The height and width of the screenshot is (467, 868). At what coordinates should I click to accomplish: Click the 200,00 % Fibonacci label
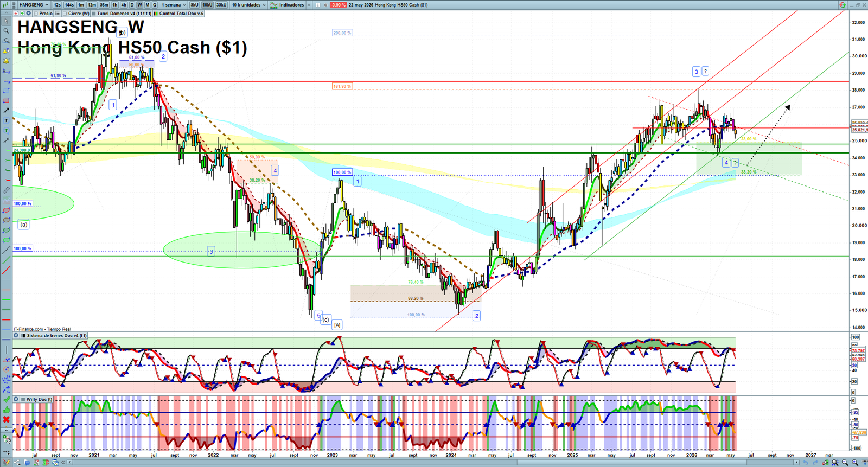(x=342, y=33)
